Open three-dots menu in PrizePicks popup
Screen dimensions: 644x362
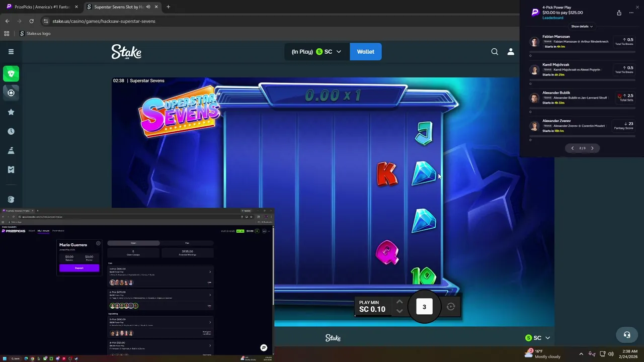tap(631, 13)
